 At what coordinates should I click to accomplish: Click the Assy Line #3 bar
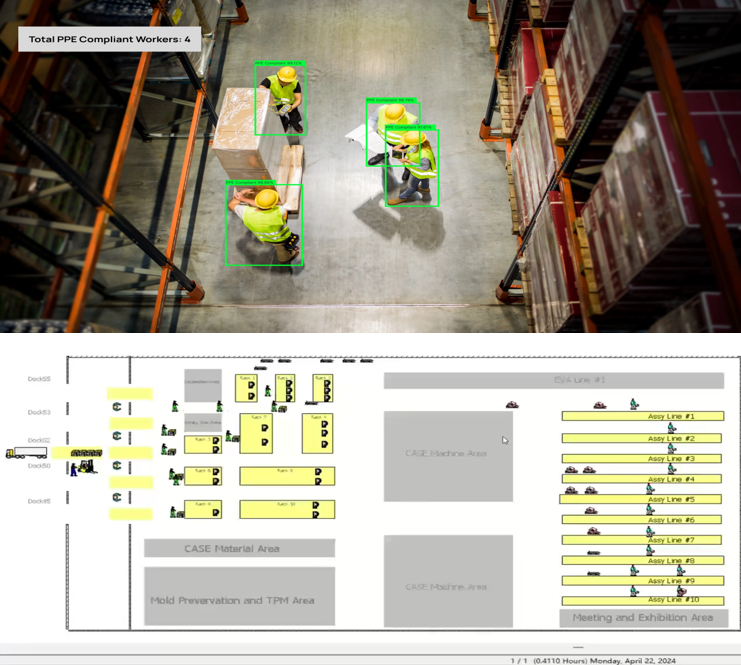(642, 458)
